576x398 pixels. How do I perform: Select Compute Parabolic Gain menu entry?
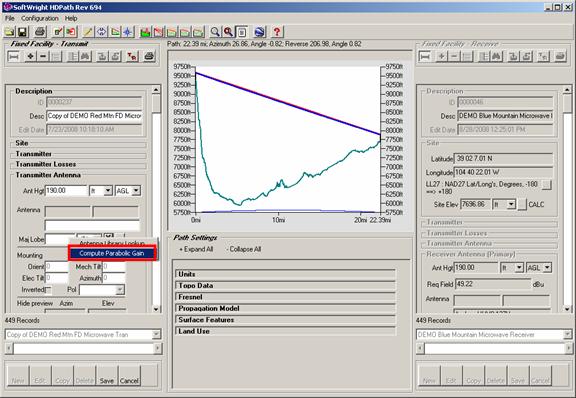[112, 253]
